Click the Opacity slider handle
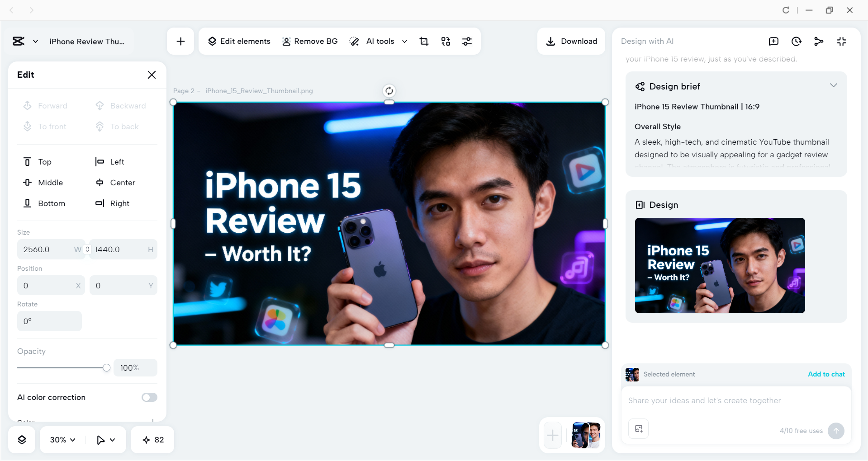 106,368
